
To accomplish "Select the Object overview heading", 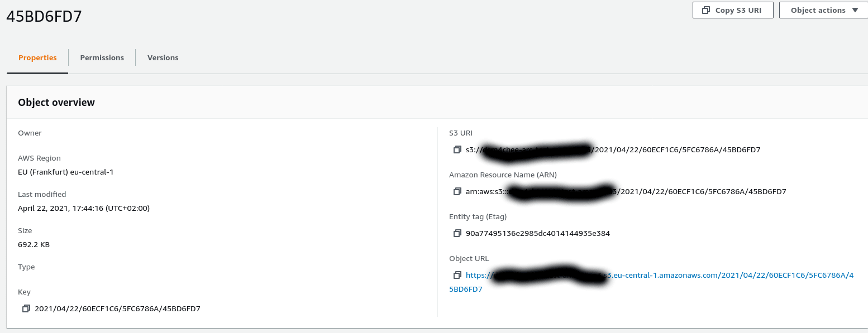I will [56, 102].
